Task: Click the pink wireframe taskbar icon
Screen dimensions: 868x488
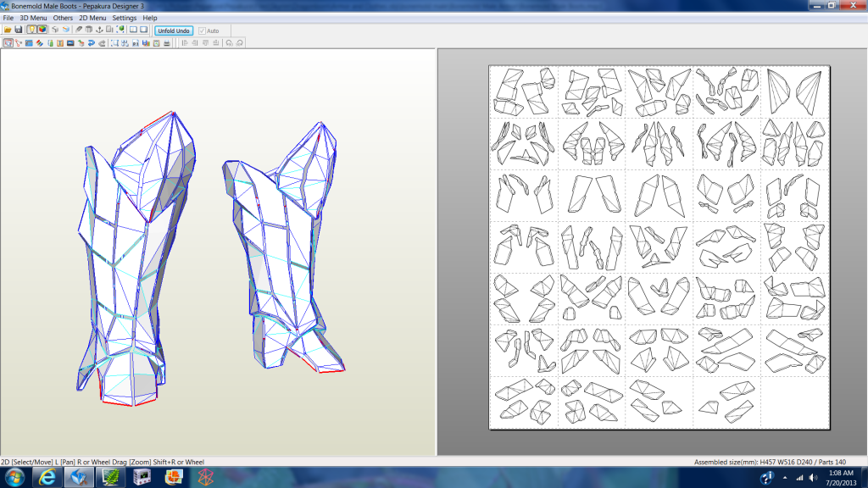Action: point(205,478)
